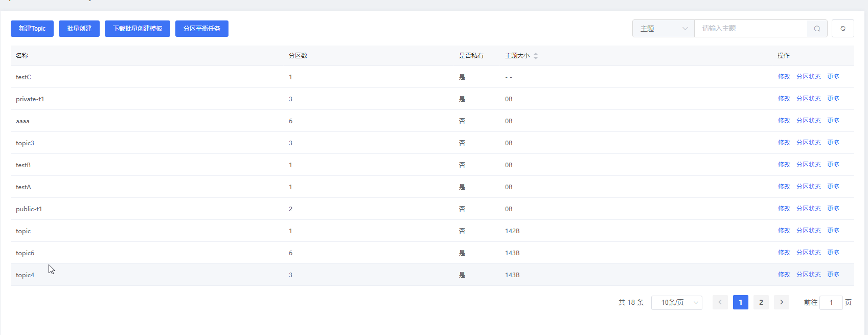The image size is (868, 335).
Task: Click partition count 2 of public-t1
Action: point(290,209)
